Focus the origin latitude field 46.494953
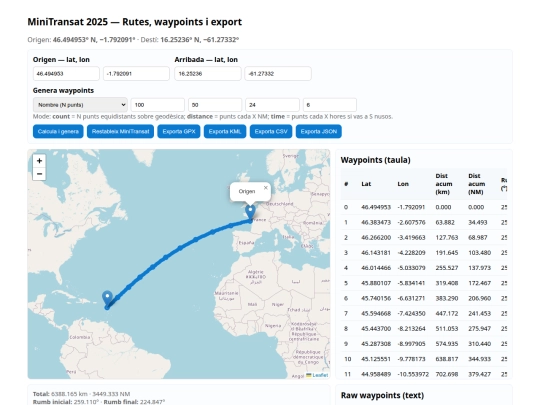540x405 pixels. point(66,74)
